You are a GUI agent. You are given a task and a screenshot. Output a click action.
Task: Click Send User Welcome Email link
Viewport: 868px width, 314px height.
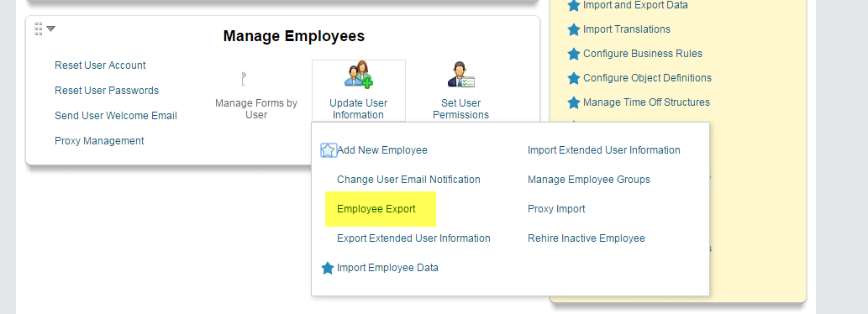click(116, 116)
